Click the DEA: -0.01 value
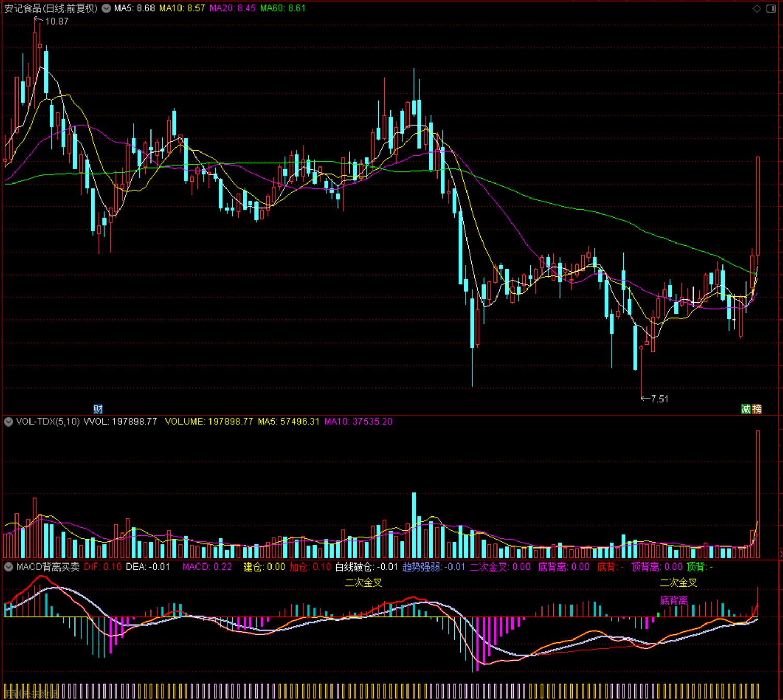This screenshot has height=700, width=783. (148, 567)
